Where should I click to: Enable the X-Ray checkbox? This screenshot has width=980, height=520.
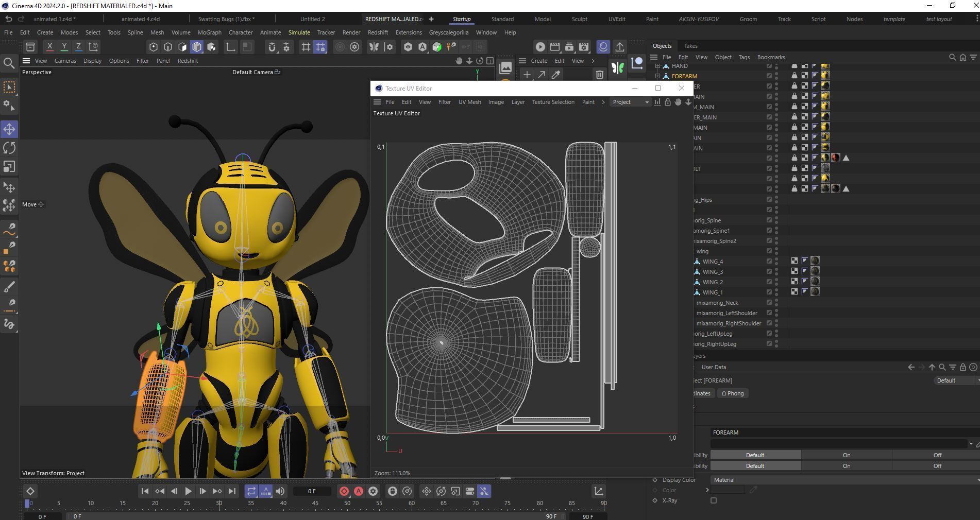tap(714, 500)
